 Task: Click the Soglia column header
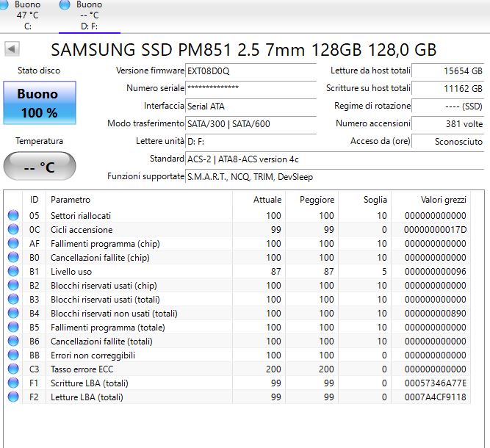pos(364,200)
